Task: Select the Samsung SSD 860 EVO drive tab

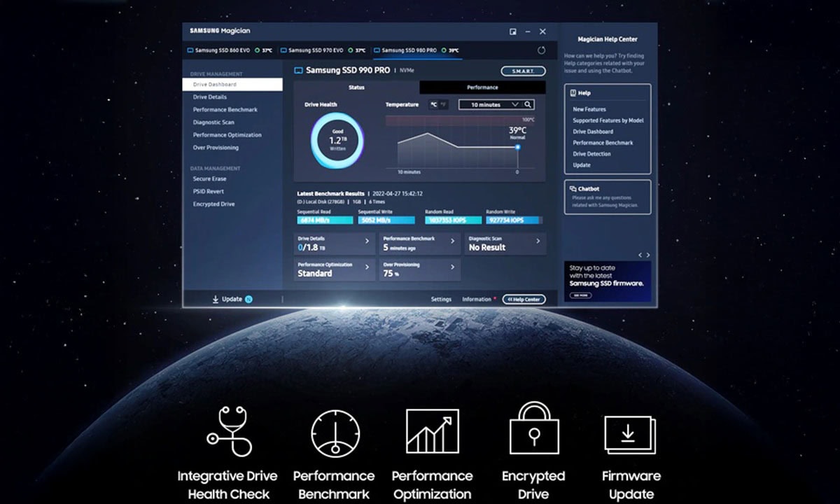Action: pos(230,50)
